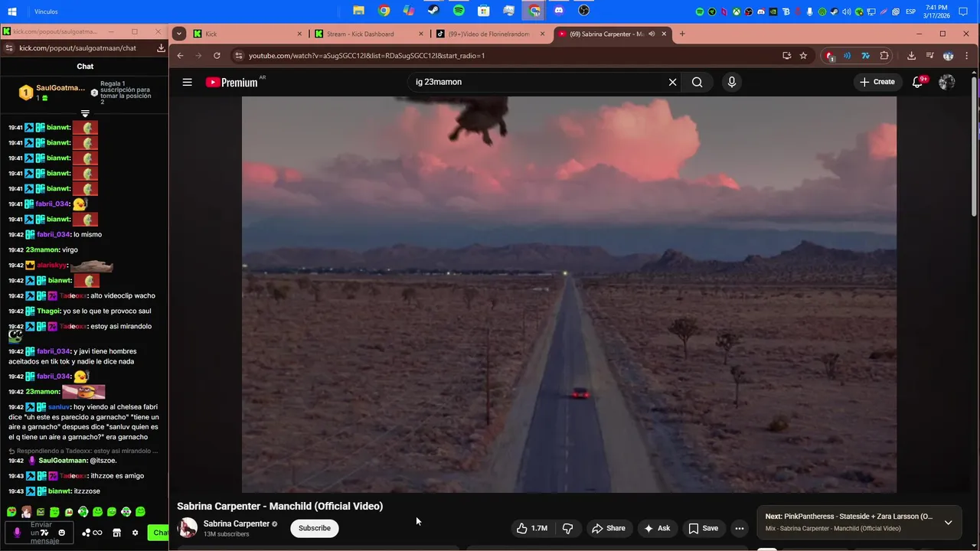The height and width of the screenshot is (551, 980).
Task: Subscribe to Sabrina Carpenter channel
Action: pos(315,528)
